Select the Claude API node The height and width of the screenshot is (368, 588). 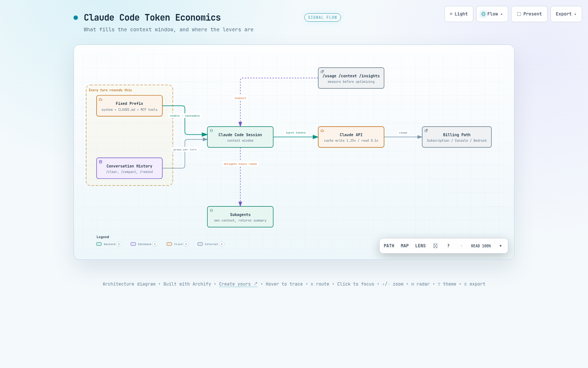351,137
